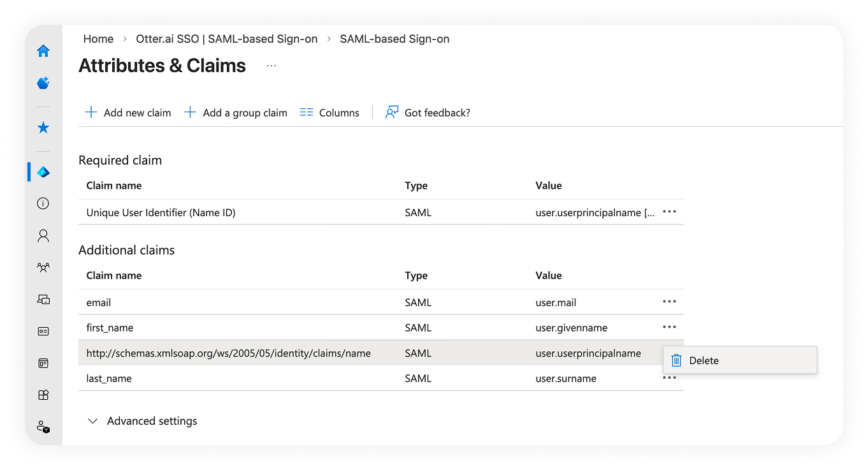Open the Devices icon in the sidebar

point(43,299)
